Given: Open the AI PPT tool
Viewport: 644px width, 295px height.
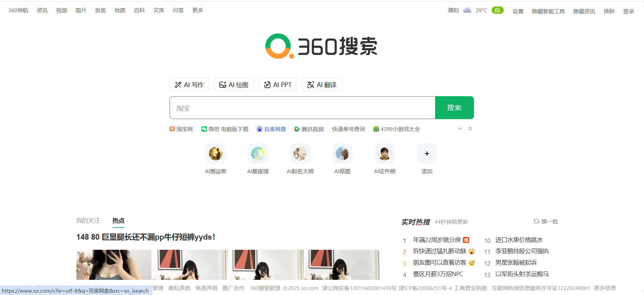Looking at the screenshot, I should pyautogui.click(x=278, y=84).
